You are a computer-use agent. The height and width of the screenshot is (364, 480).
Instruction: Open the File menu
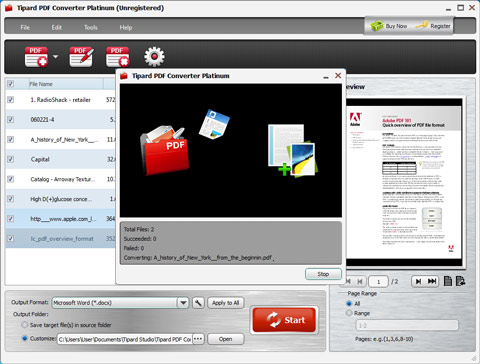[x=25, y=27]
